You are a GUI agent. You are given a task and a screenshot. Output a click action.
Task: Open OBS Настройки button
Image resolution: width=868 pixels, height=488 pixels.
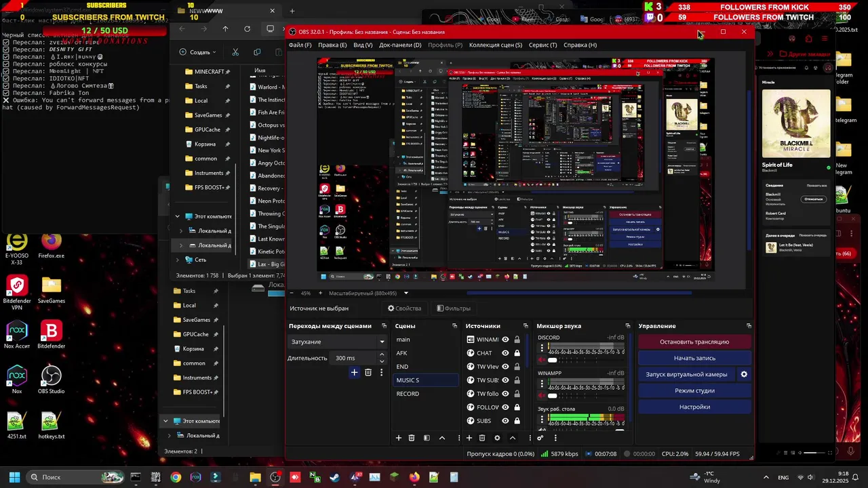click(x=694, y=407)
